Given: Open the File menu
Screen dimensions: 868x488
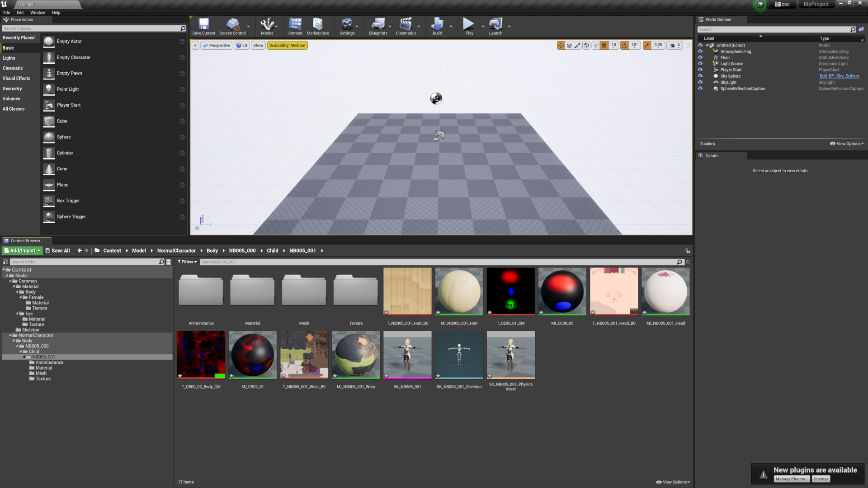Looking at the screenshot, I should pyautogui.click(x=6, y=13).
